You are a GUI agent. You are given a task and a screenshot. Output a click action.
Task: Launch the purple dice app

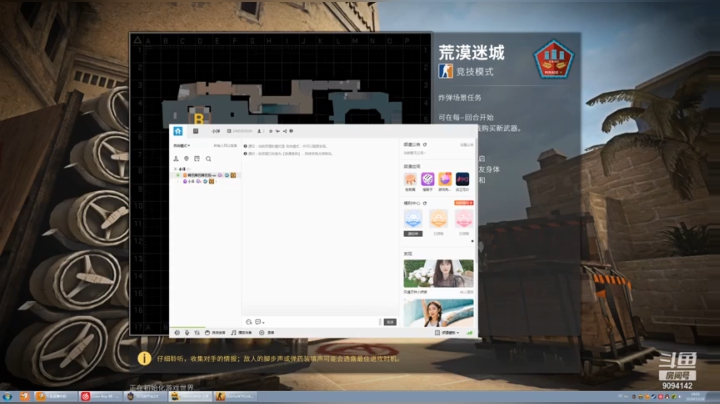tap(428, 179)
